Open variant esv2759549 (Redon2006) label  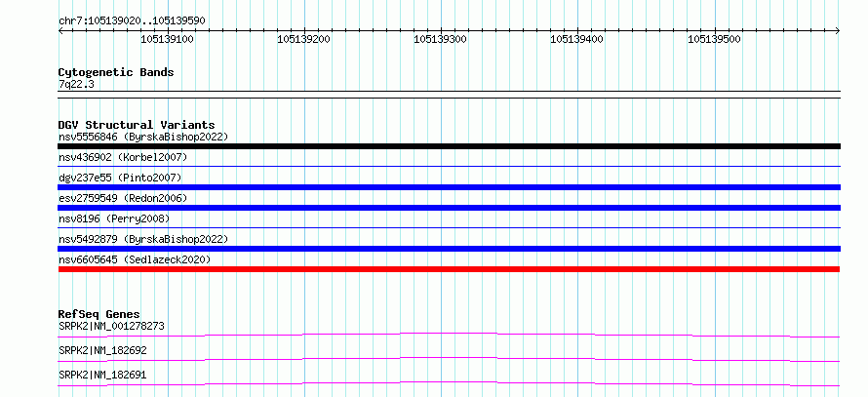coord(123,198)
